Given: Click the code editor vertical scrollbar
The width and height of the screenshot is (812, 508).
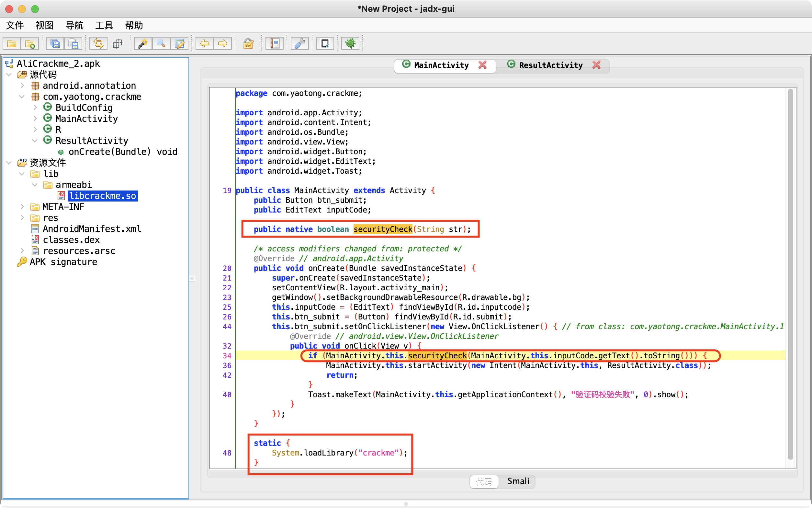Looking at the screenshot, I should tap(790, 274).
